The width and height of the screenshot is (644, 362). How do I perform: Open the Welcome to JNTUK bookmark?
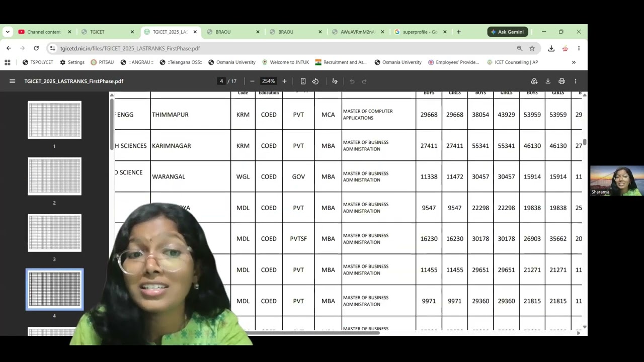click(285, 62)
